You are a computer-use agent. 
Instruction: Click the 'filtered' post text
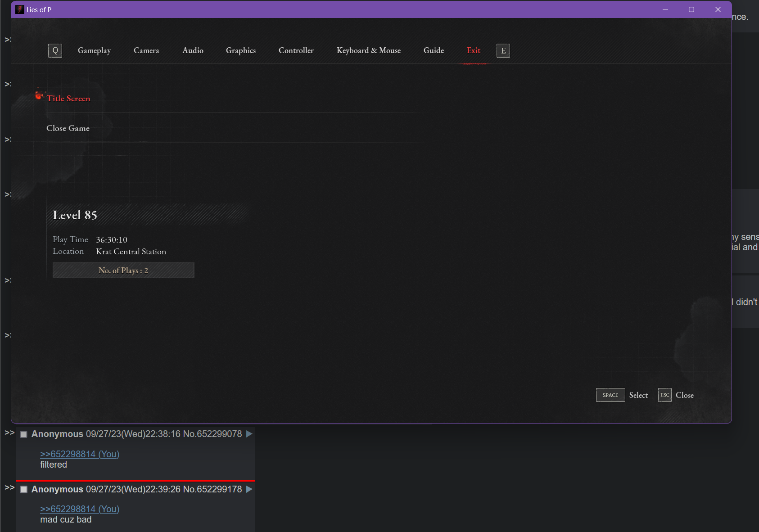54,464
